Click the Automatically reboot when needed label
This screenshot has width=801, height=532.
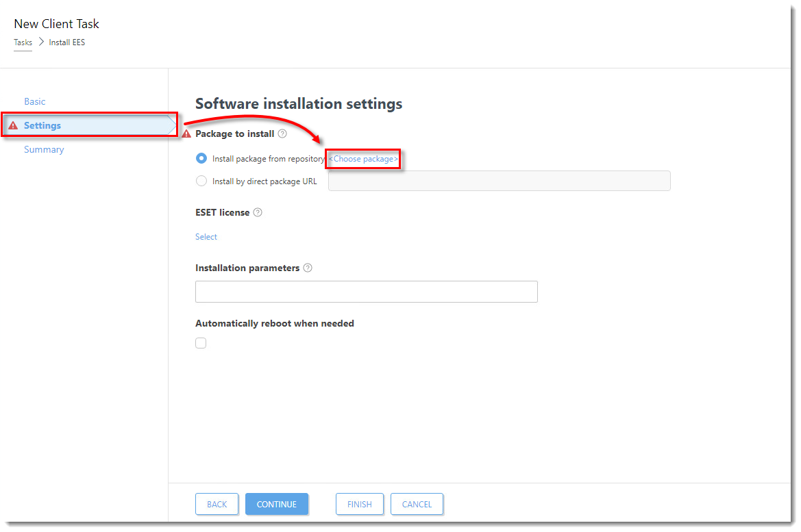(x=275, y=324)
